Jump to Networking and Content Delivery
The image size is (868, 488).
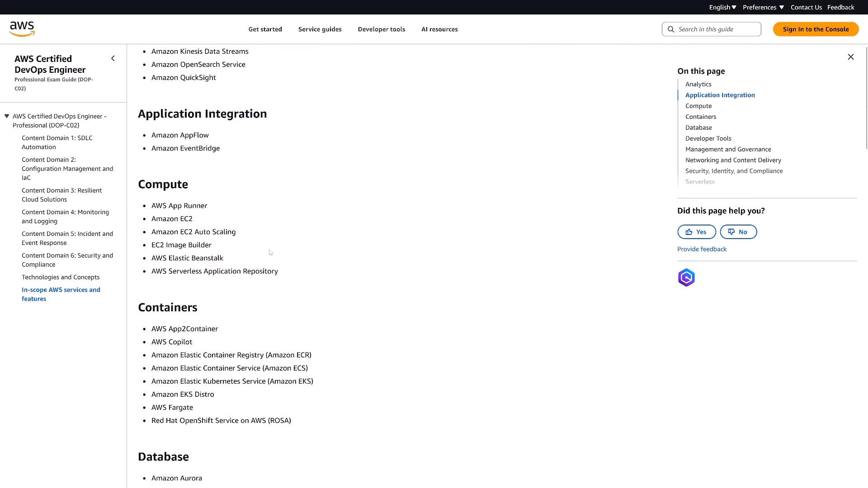pyautogui.click(x=733, y=160)
